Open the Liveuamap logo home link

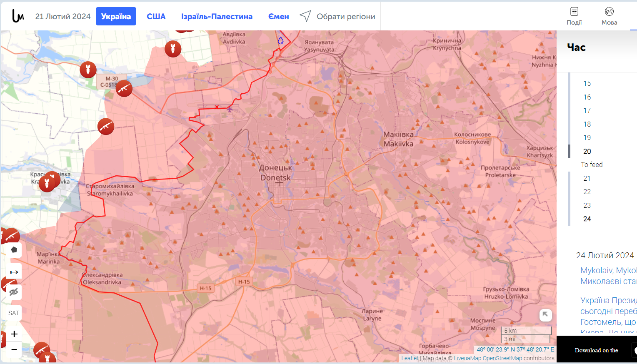17,16
